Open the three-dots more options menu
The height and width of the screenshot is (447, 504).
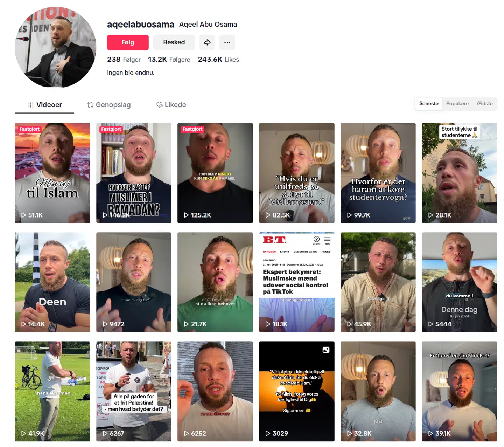tap(227, 42)
